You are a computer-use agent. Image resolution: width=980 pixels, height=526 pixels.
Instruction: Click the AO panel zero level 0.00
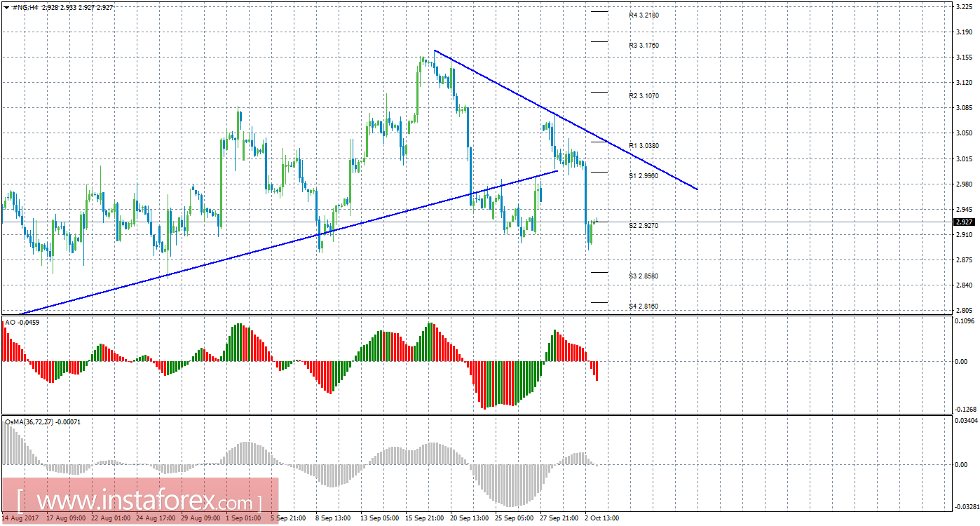point(962,362)
